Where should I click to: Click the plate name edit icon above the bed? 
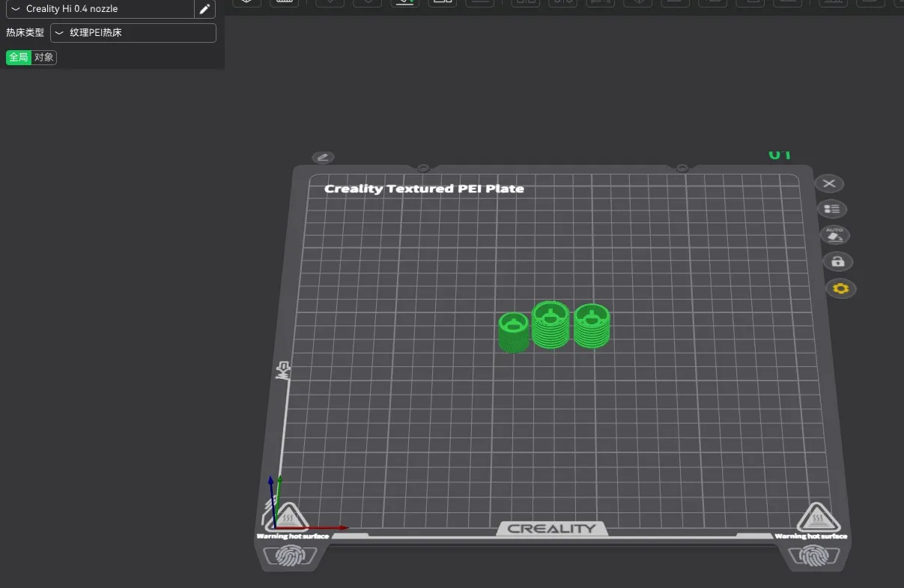[324, 157]
